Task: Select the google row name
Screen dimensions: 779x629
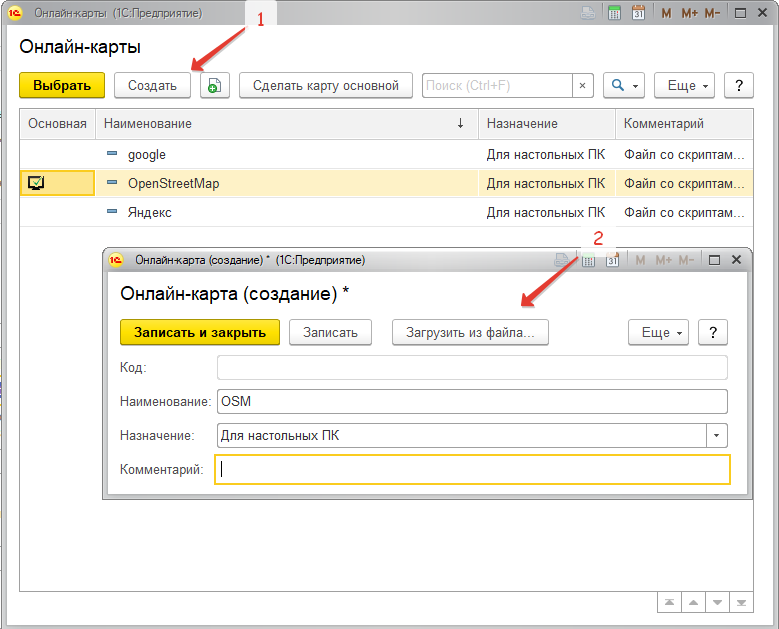Action: coord(147,155)
